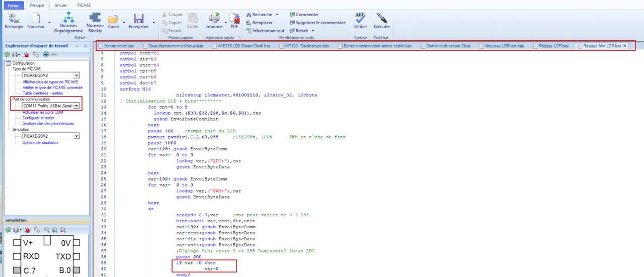The width and height of the screenshot is (644, 277).
Task: Click Remplacer in the ribbon
Action: point(259,23)
